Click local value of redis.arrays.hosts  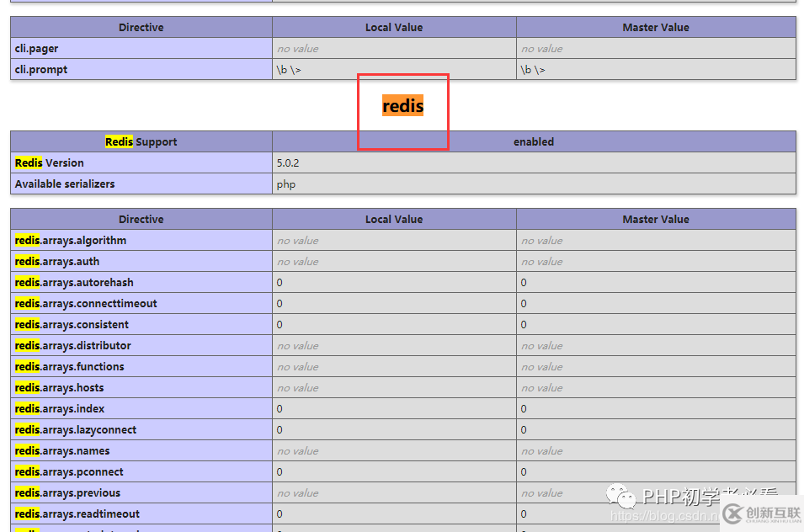(394, 387)
